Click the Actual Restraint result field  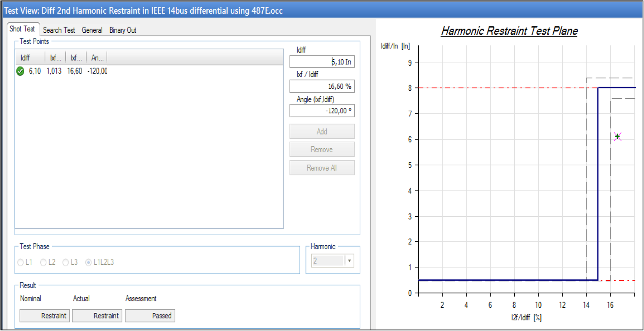point(97,316)
